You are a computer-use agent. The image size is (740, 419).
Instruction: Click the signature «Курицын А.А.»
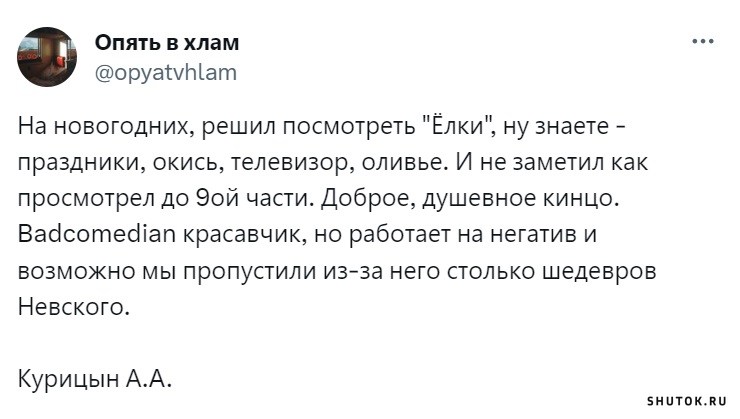click(94, 378)
